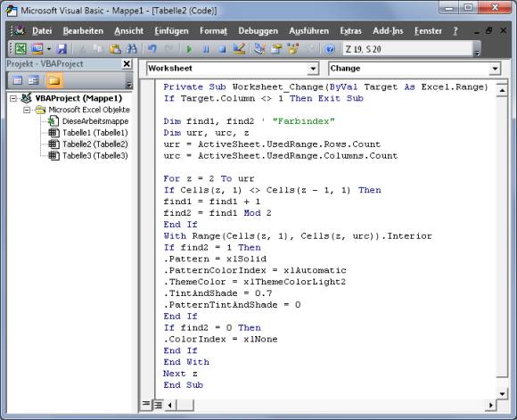This screenshot has height=420, width=517.
Task: Open the Change procedure dropdown
Action: (x=495, y=69)
